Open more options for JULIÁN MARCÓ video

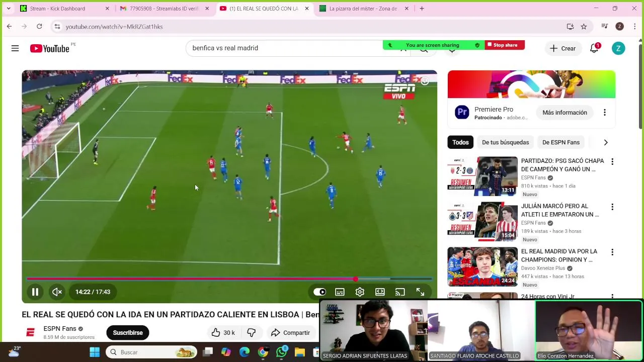(612, 207)
